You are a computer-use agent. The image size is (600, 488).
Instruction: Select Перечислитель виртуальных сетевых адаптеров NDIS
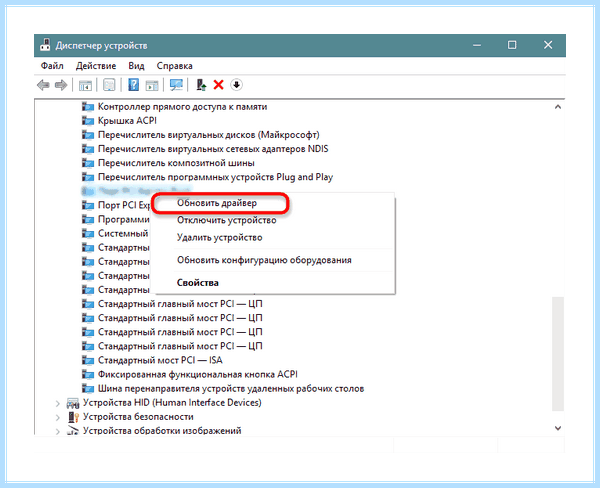tap(213, 149)
